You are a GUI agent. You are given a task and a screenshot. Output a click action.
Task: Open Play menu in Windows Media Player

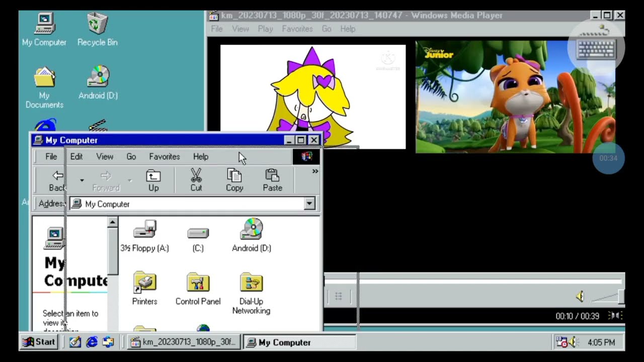click(266, 29)
